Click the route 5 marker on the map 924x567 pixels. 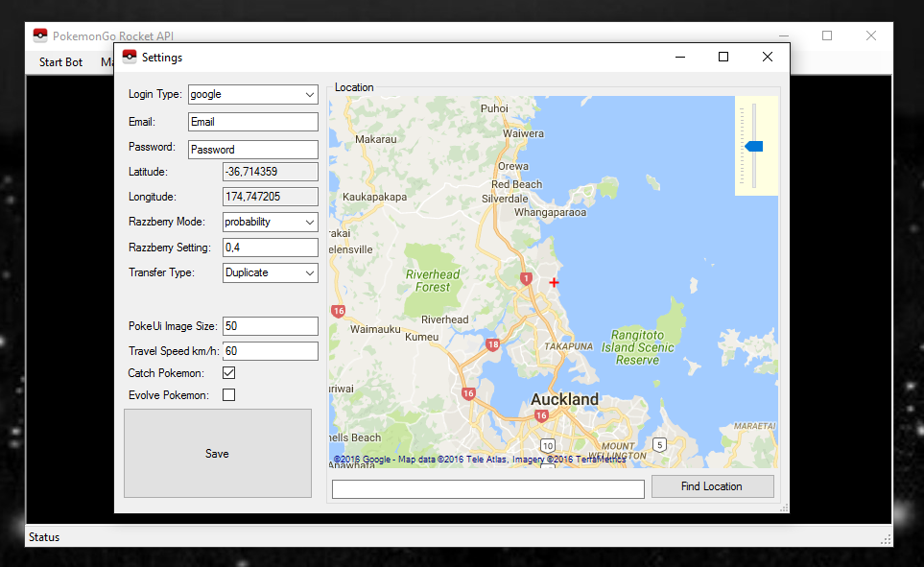(x=659, y=444)
